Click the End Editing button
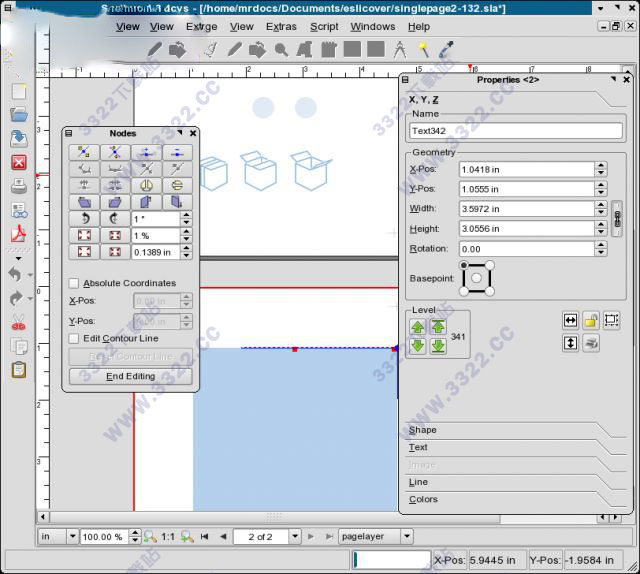This screenshot has height=574, width=640. pyautogui.click(x=130, y=376)
